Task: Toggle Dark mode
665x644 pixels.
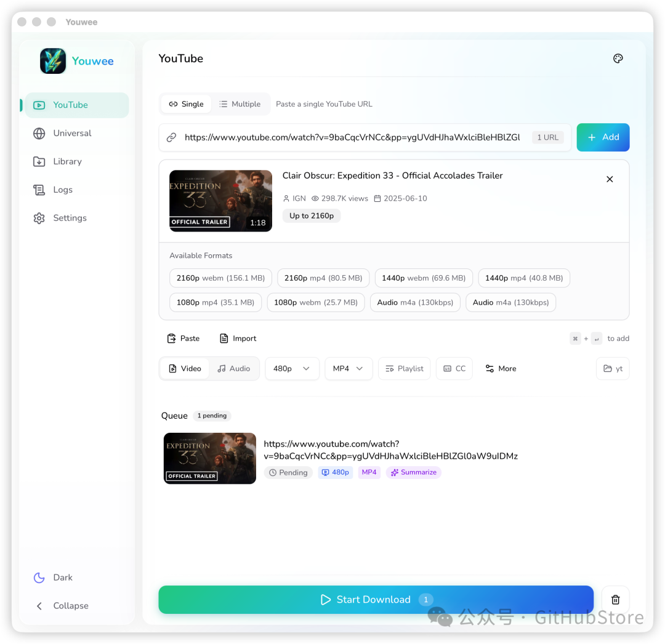Action: (x=77, y=578)
